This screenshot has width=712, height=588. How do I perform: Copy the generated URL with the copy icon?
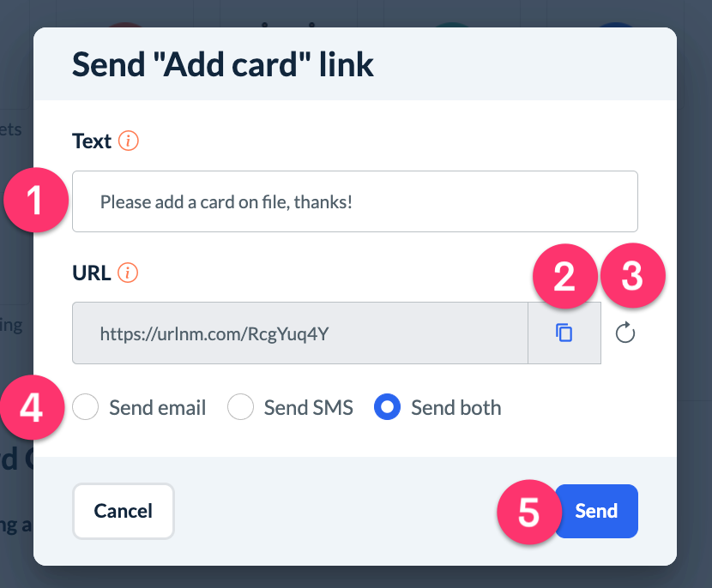click(564, 333)
